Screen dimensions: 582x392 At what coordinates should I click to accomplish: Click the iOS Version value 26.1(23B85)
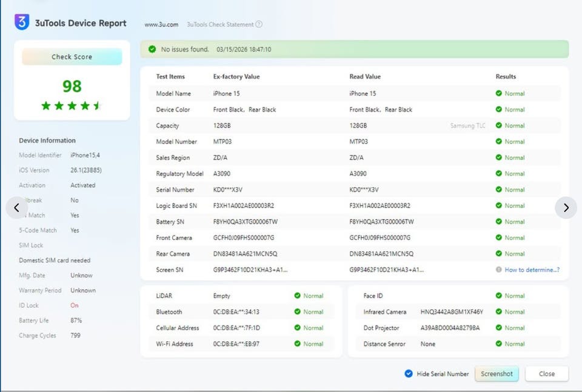[x=86, y=170]
